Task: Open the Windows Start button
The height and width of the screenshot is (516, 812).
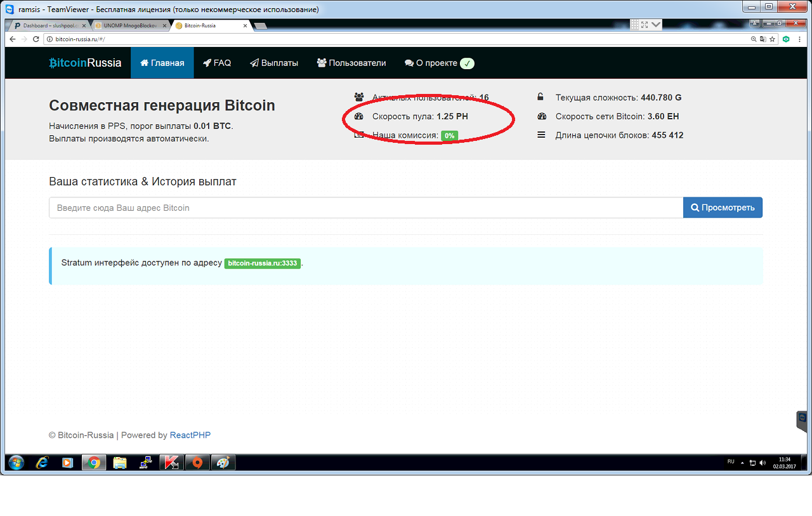Action: pyautogui.click(x=16, y=463)
